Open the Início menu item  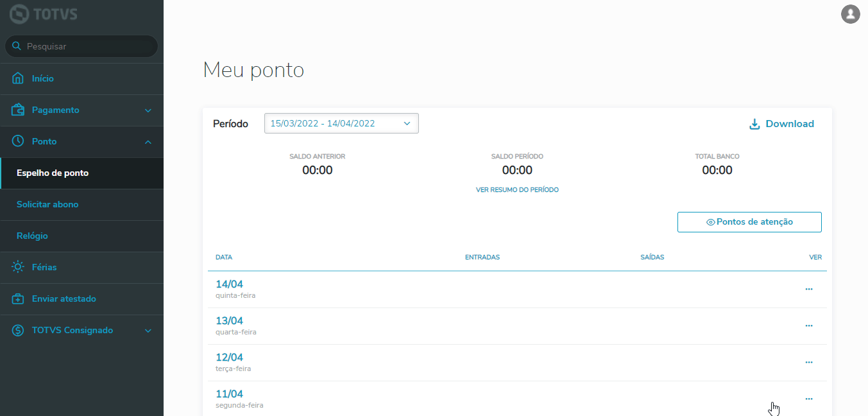click(x=81, y=78)
